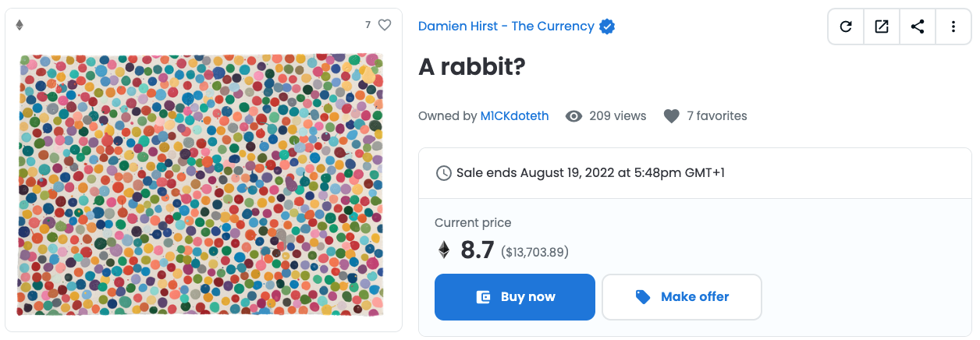Click the blue verified badge icon
Viewport: 980px width, 340px height.
[x=607, y=27]
